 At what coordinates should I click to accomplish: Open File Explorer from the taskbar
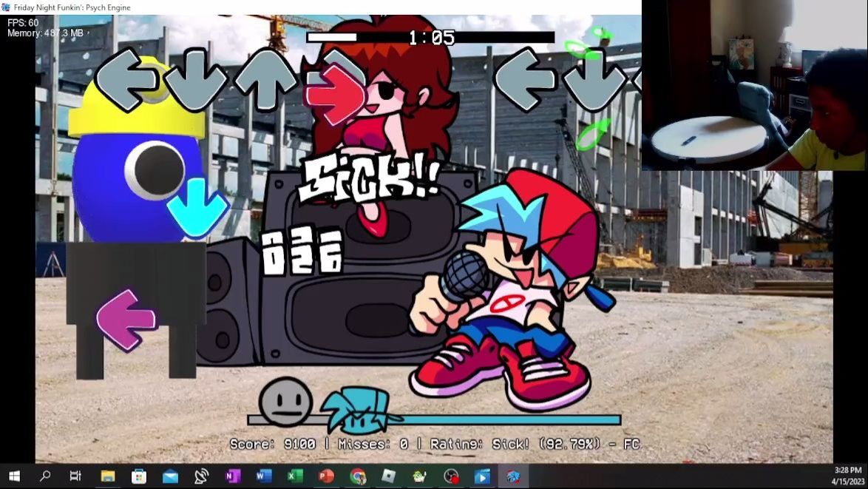click(108, 476)
